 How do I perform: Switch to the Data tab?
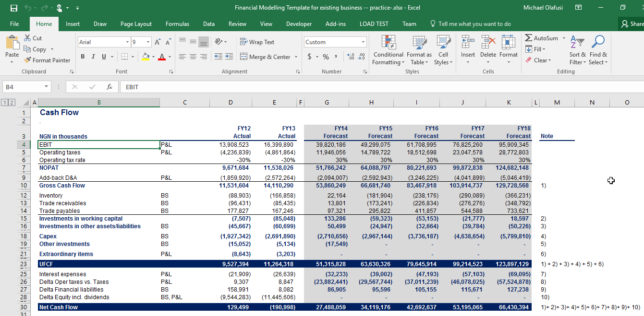point(209,24)
